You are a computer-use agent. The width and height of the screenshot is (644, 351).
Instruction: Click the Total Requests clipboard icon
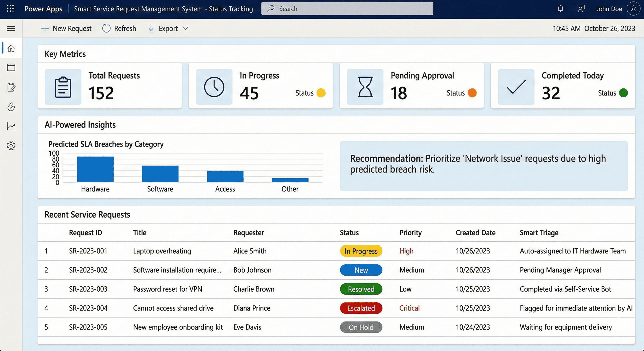[63, 87]
